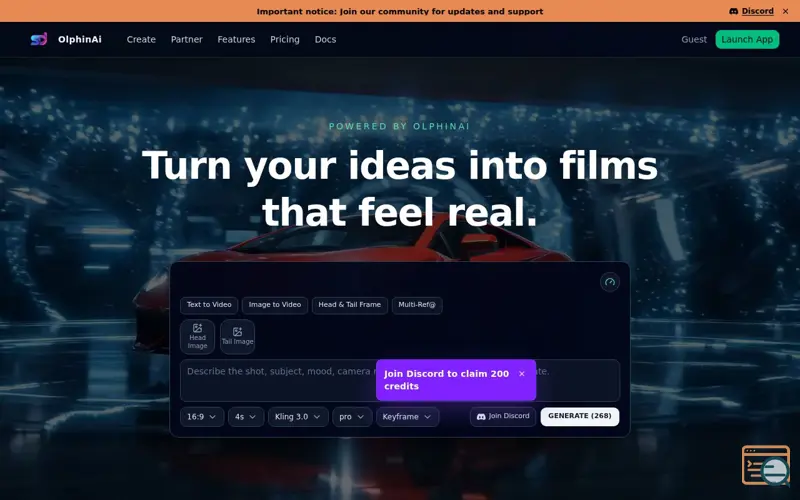This screenshot has height=500, width=800.
Task: Close the top notice banner
Action: tap(785, 11)
